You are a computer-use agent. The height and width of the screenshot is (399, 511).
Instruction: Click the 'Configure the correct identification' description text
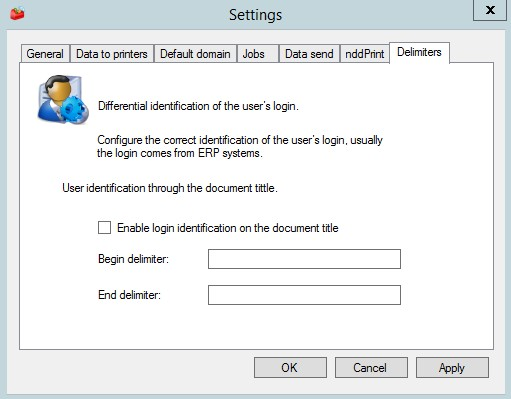pos(240,146)
